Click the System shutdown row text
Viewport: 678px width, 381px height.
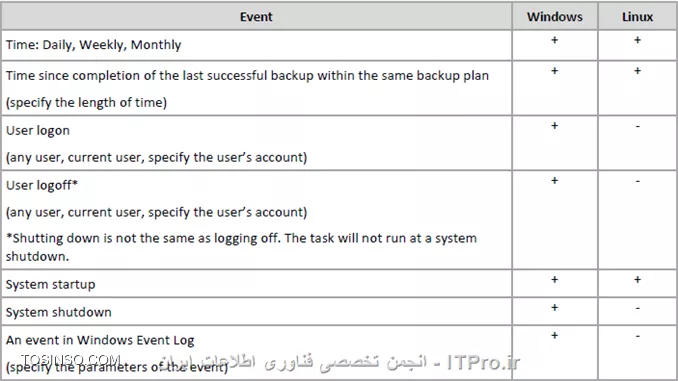tap(58, 312)
